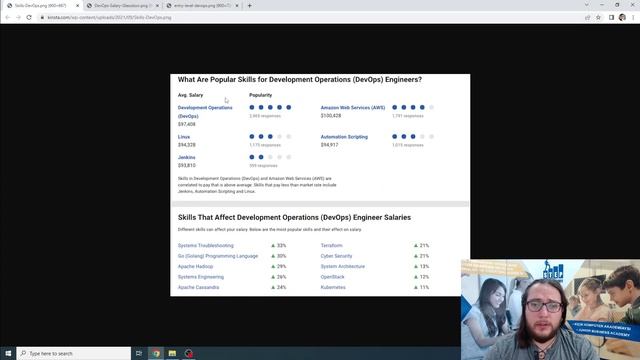Viewport: 640px width, 360px height.
Task: Close the entry-level-devops.png tab
Action: pyautogui.click(x=237, y=6)
